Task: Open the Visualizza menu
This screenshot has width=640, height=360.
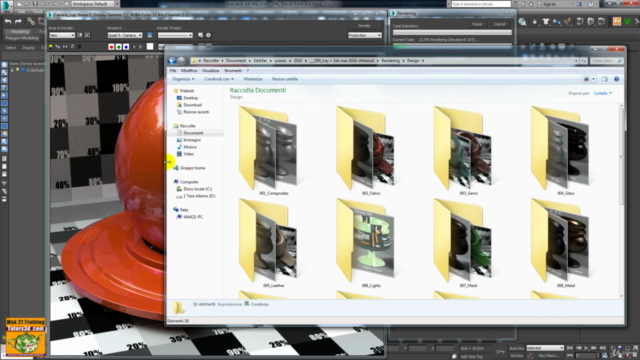Action: tap(211, 71)
